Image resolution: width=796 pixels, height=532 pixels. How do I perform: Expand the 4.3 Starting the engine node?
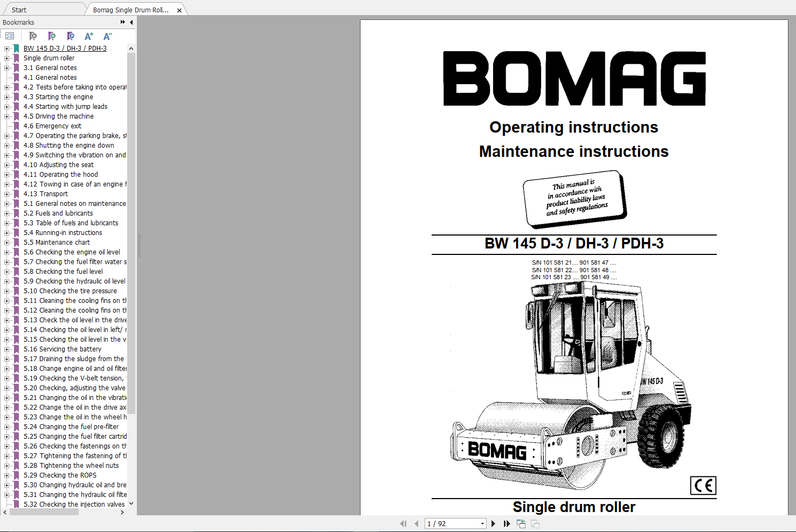7,97
